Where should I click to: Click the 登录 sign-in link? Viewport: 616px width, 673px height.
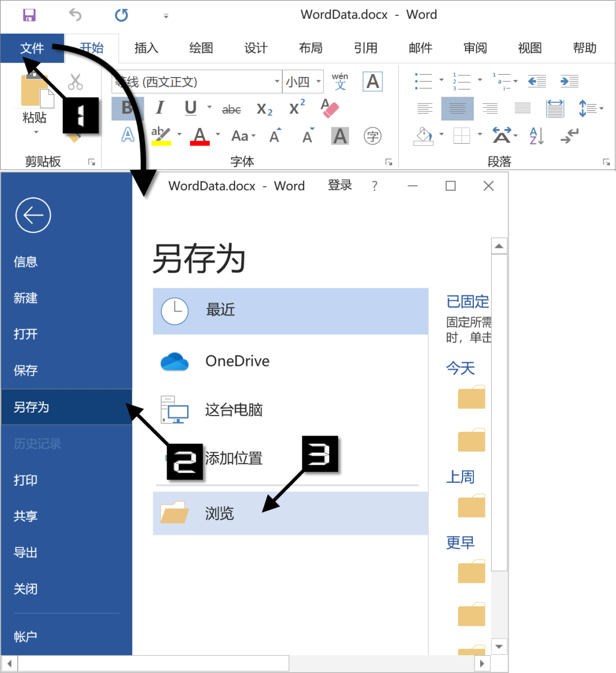tap(340, 186)
